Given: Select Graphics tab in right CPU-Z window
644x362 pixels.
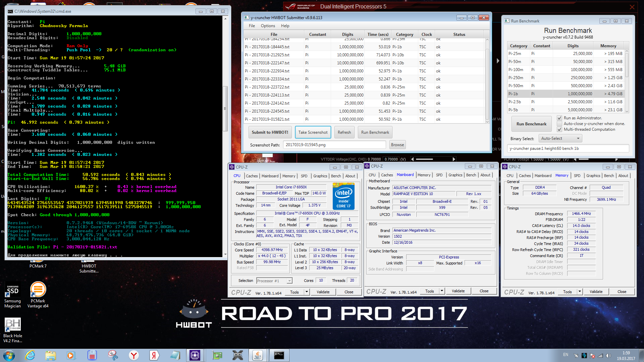Looking at the screenshot, I should pos(593,176).
